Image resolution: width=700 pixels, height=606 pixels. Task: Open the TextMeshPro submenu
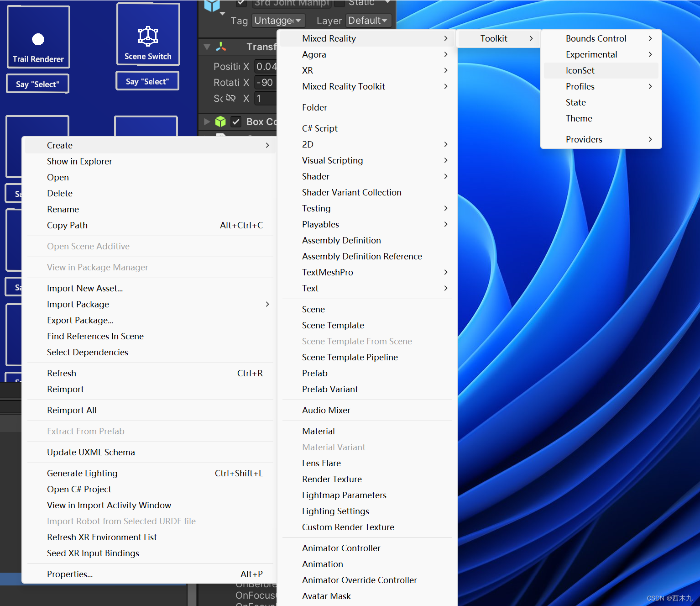point(367,272)
